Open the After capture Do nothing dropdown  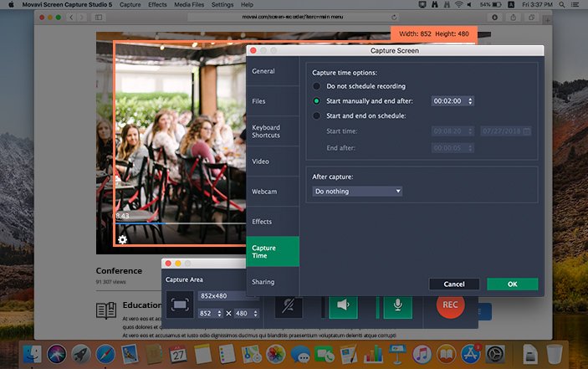click(357, 192)
